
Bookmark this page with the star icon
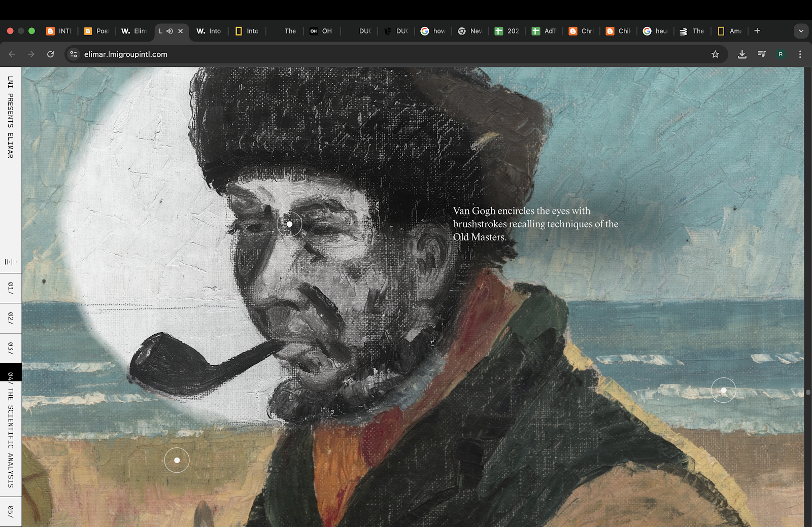[715, 54]
